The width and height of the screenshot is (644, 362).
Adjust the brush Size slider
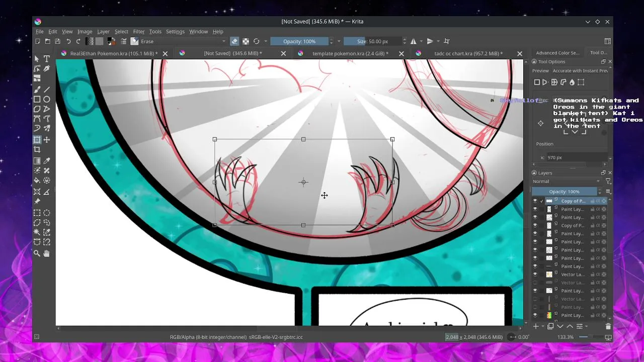pyautogui.click(x=373, y=41)
